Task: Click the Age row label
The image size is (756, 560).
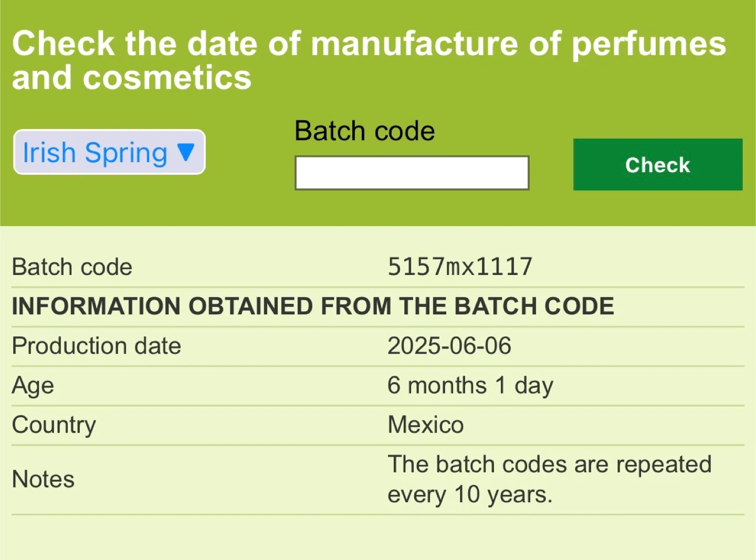Action: coord(33,386)
